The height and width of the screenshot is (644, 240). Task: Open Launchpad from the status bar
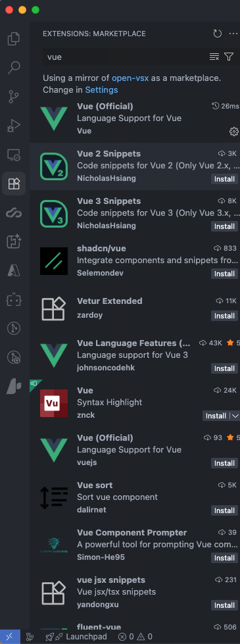[x=76, y=637]
